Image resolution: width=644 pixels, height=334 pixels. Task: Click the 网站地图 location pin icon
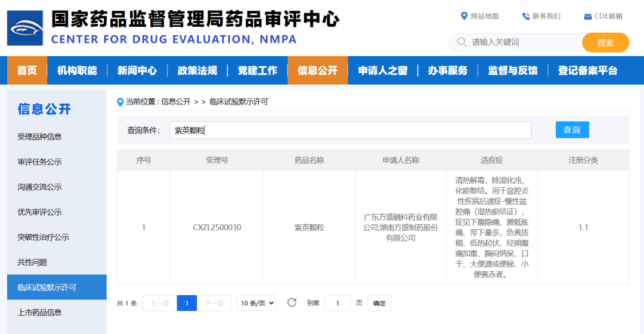click(465, 16)
